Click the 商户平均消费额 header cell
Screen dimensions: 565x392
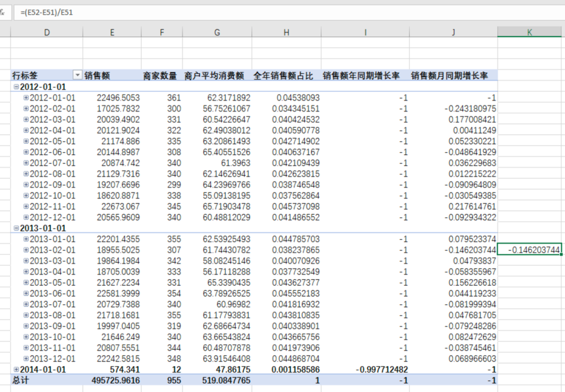[x=217, y=76]
